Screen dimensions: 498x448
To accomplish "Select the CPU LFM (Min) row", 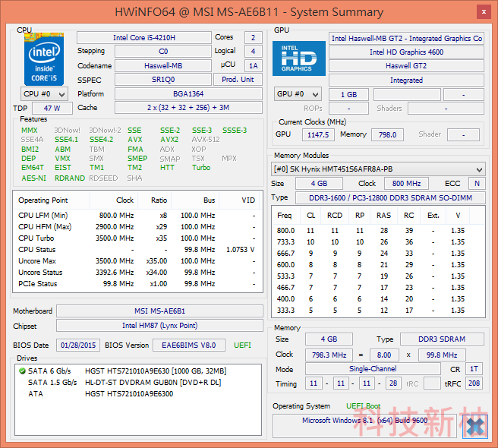I will (x=137, y=216).
